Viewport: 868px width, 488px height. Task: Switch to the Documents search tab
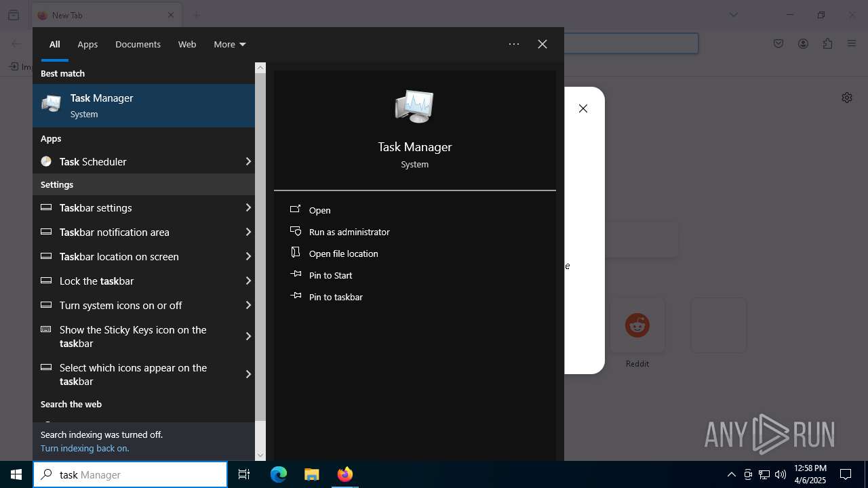(x=138, y=44)
